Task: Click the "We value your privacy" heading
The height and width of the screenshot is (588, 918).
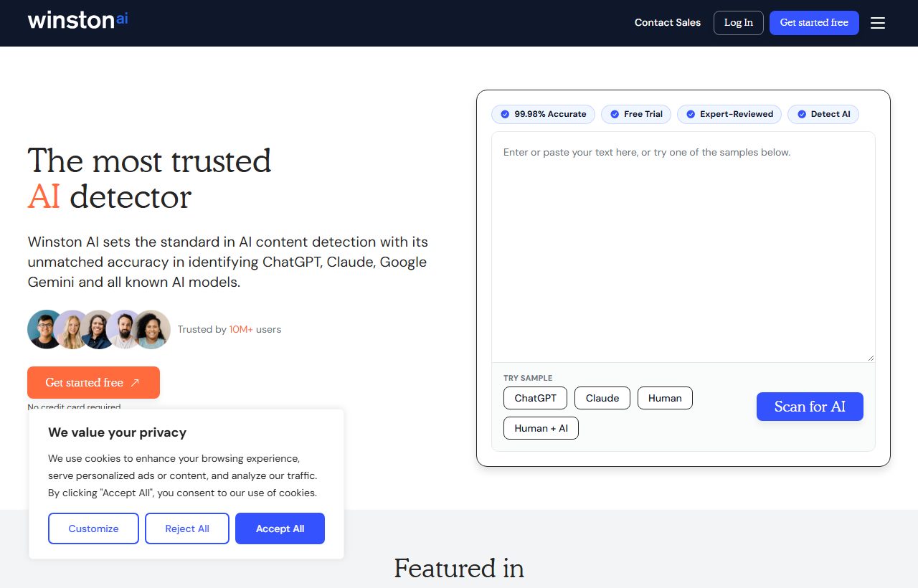Action: (x=117, y=432)
